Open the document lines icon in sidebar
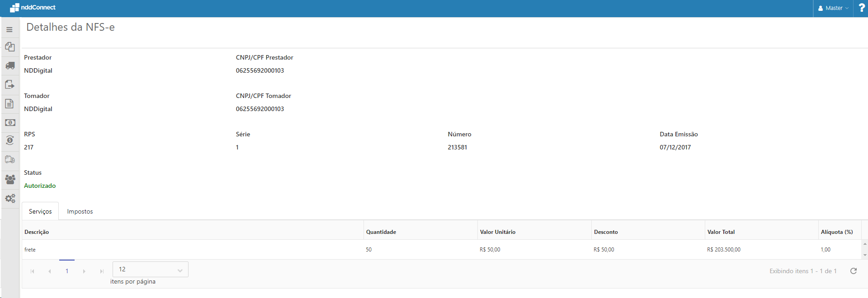The image size is (868, 298). pyautogui.click(x=9, y=103)
